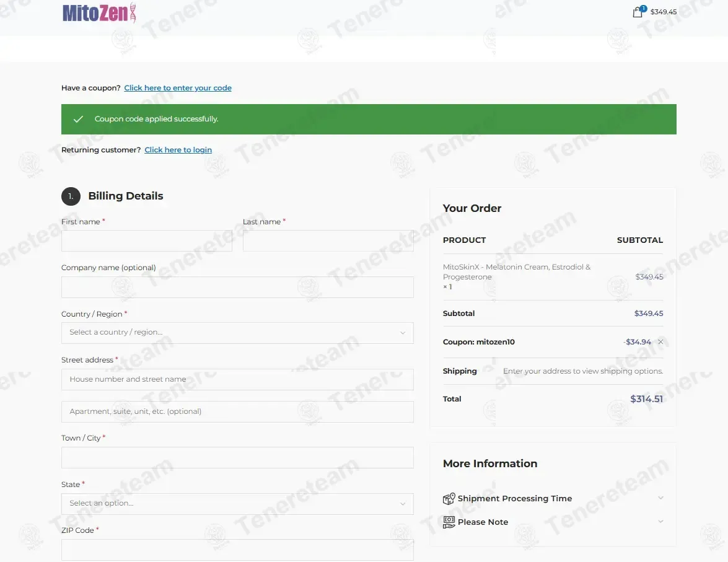
Task: Click the MitoSkinX product name text
Action: [516, 272]
